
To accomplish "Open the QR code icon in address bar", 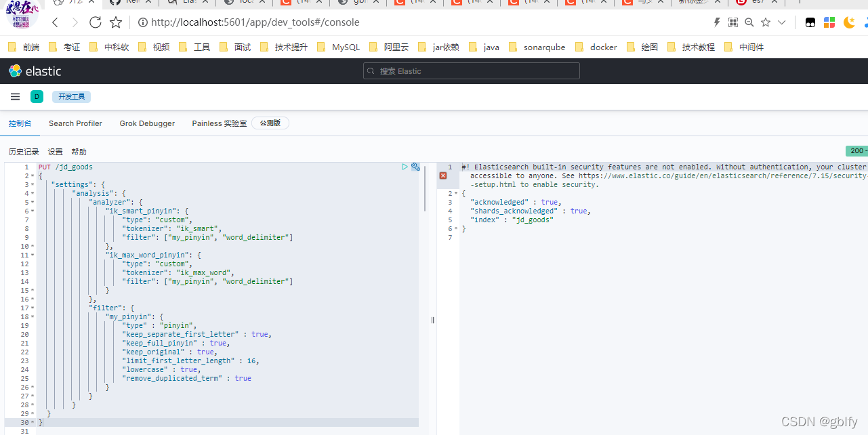I will tap(732, 22).
